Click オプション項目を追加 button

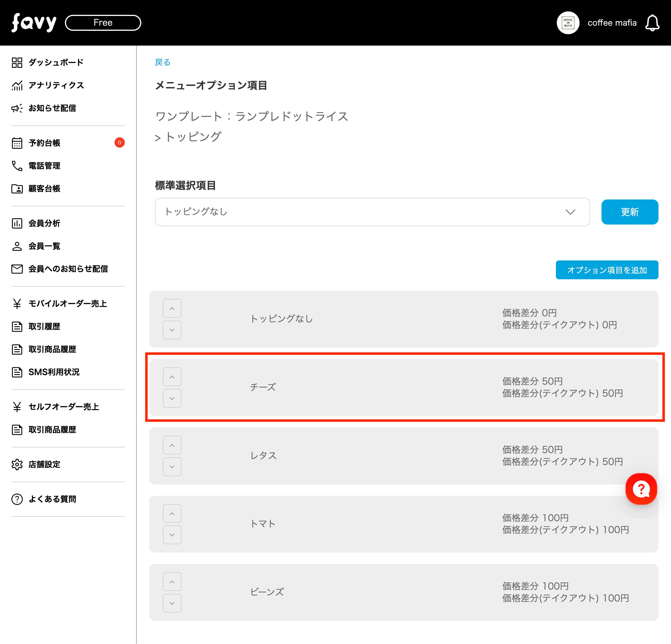(607, 270)
